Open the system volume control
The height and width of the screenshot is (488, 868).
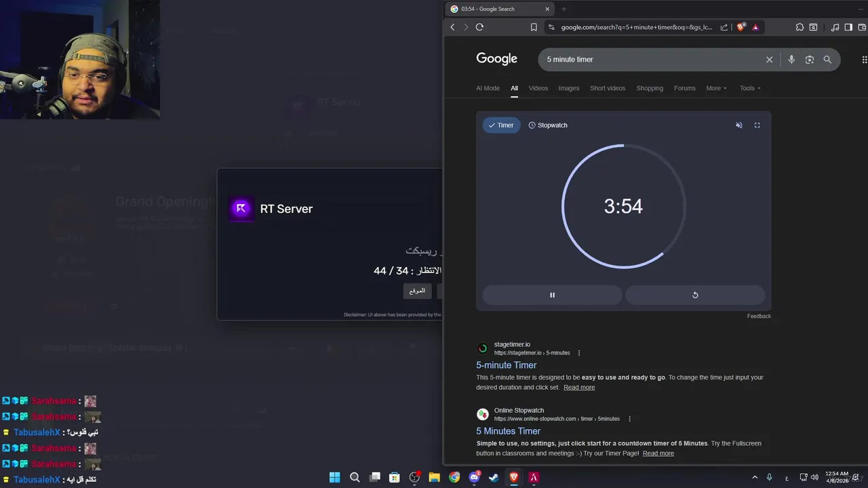pos(814,477)
